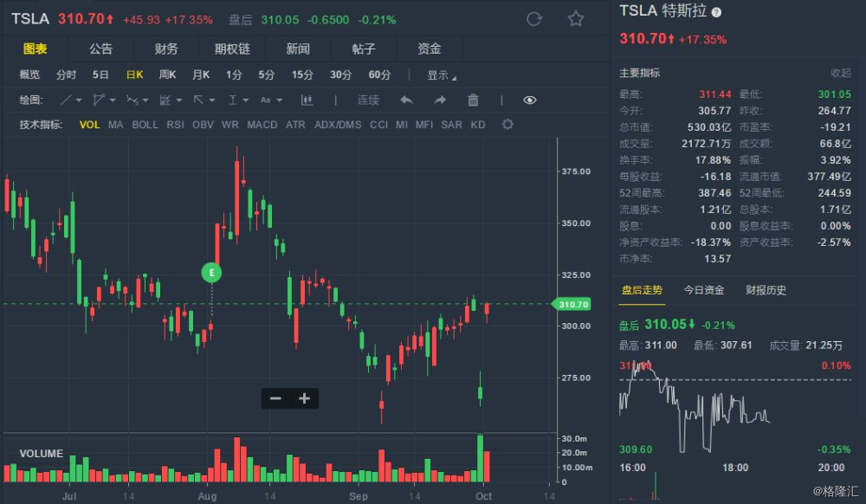Select the wave pattern drawing tool
This screenshot has width=866, height=504.
(132, 100)
